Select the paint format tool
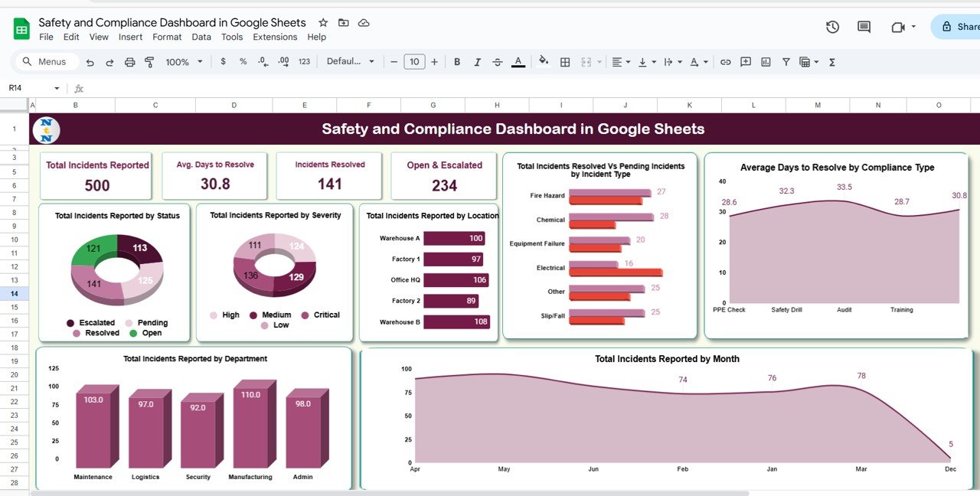This screenshot has width=980, height=496. click(149, 62)
